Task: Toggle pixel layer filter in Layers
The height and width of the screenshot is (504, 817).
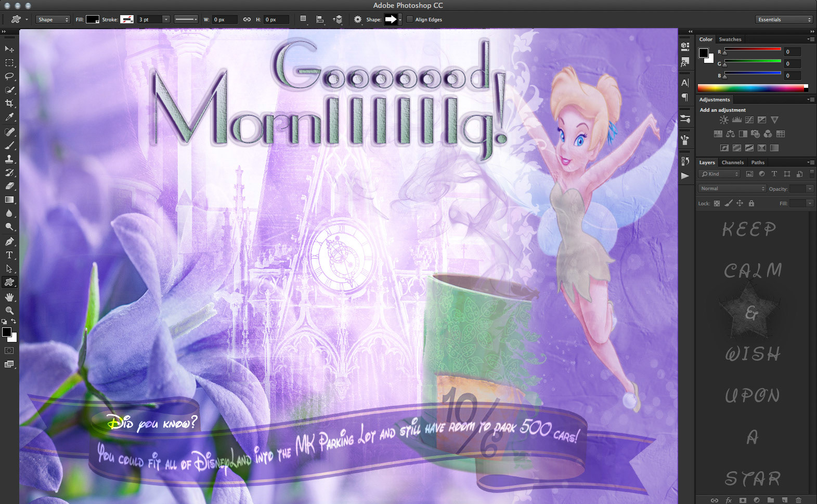Action: click(x=749, y=174)
